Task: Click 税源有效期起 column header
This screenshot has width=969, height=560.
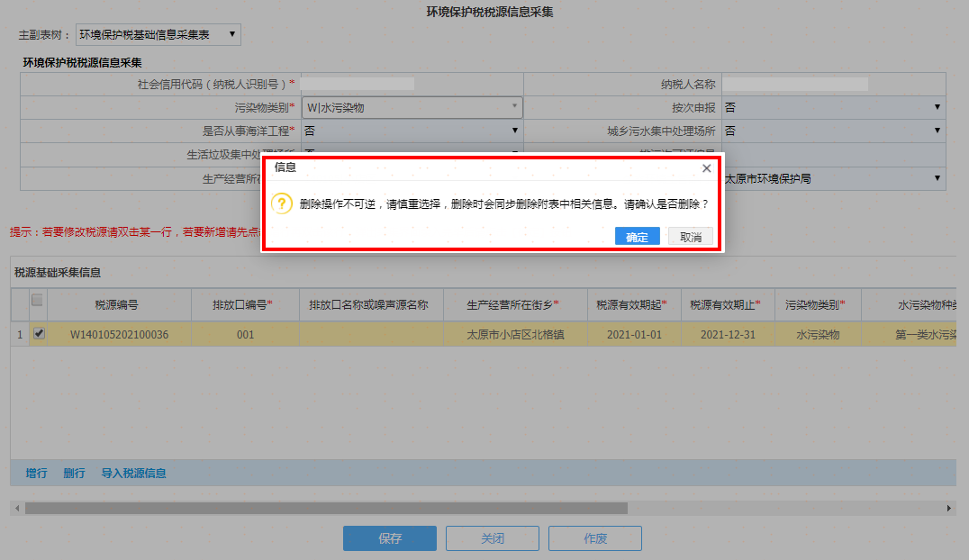Action: click(634, 304)
